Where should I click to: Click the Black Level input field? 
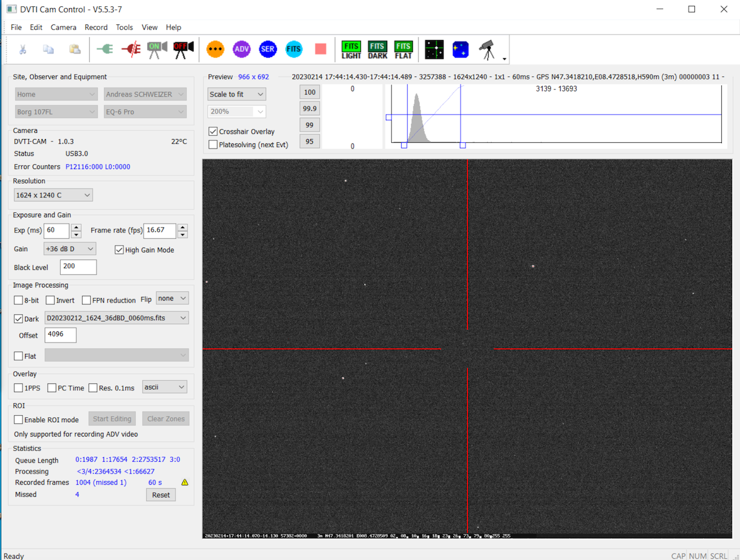(78, 267)
